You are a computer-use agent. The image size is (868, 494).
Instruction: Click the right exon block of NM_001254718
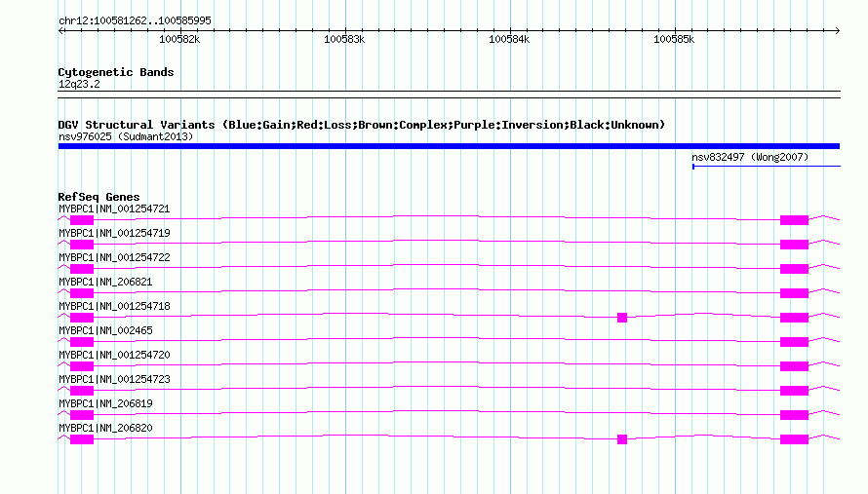point(795,318)
